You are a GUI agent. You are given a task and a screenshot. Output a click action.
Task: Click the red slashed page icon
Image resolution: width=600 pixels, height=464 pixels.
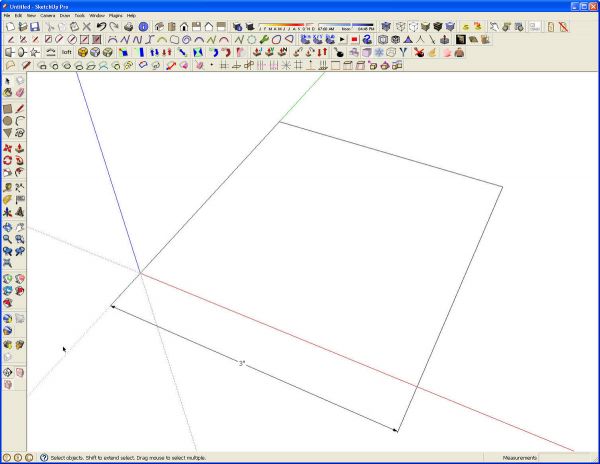coord(564,26)
